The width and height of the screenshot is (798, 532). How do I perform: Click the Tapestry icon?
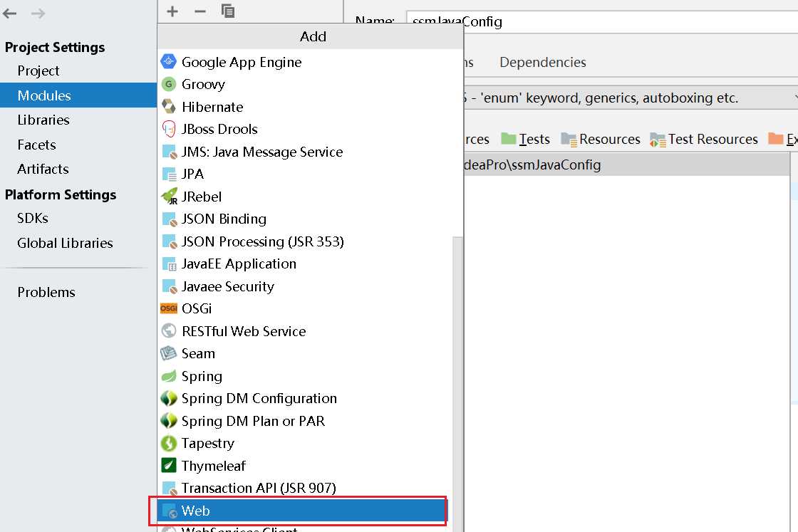[x=168, y=443]
